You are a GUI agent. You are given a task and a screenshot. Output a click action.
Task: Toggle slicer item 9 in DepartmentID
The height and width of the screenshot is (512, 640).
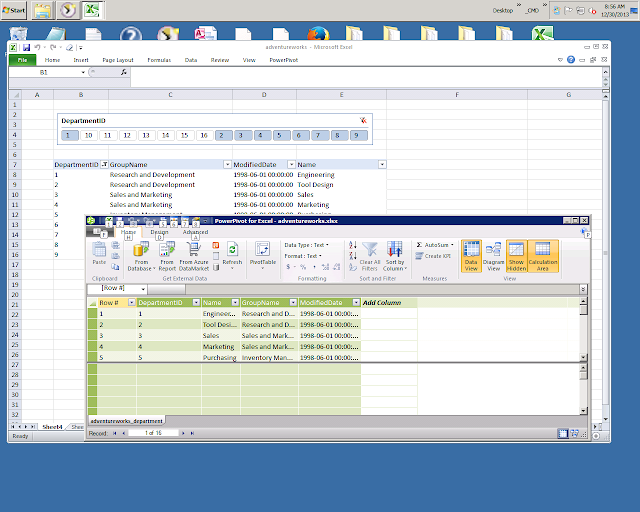tap(358, 135)
